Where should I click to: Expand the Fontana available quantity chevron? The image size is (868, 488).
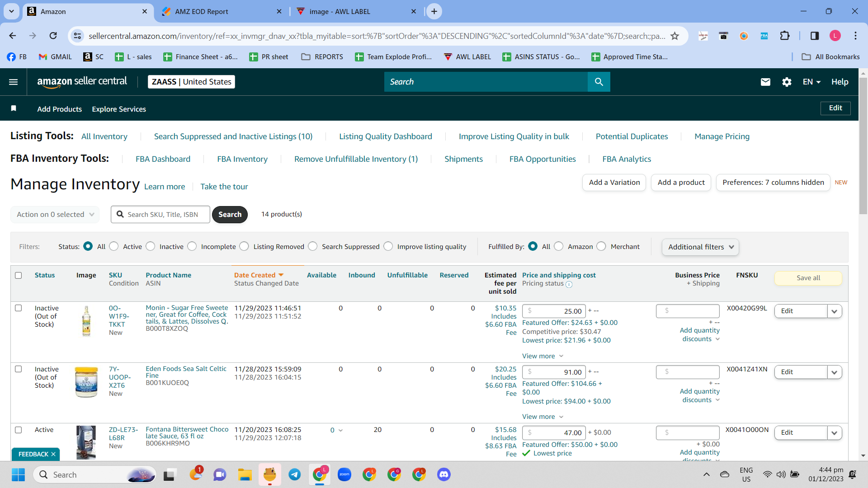pyautogui.click(x=340, y=430)
